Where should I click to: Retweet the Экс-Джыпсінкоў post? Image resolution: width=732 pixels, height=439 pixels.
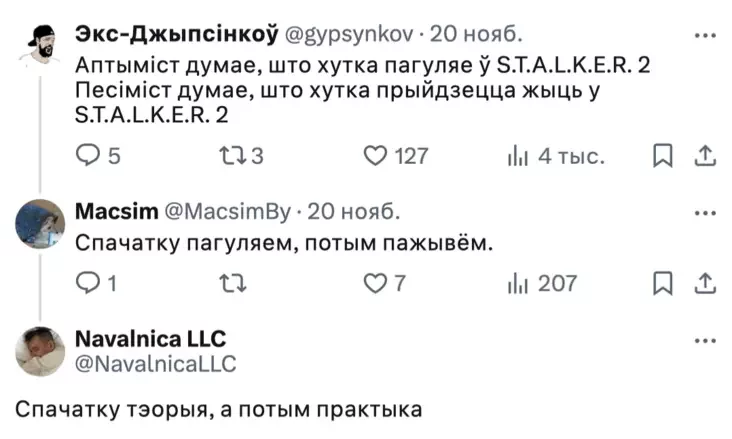click(232, 156)
